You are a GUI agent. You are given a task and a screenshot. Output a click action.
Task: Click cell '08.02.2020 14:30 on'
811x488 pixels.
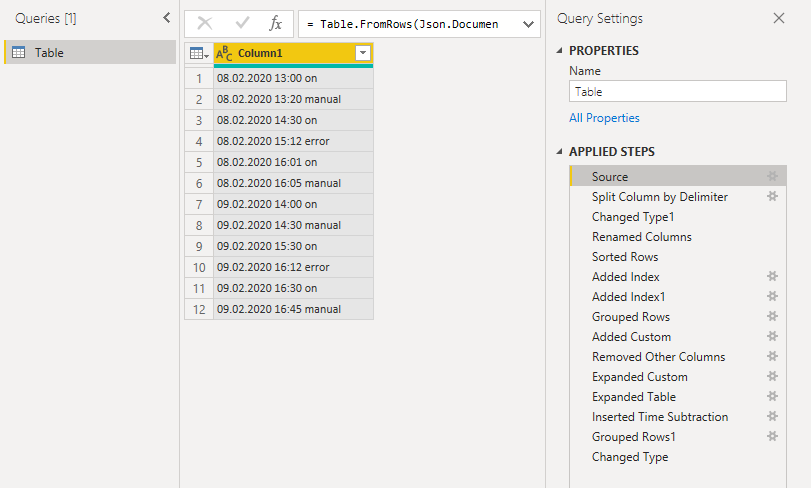(x=293, y=120)
